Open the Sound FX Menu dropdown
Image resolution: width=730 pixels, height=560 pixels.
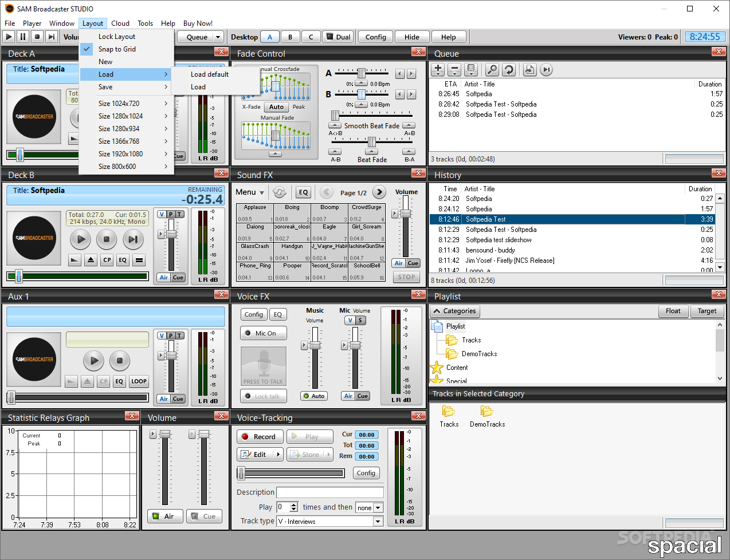pos(250,192)
